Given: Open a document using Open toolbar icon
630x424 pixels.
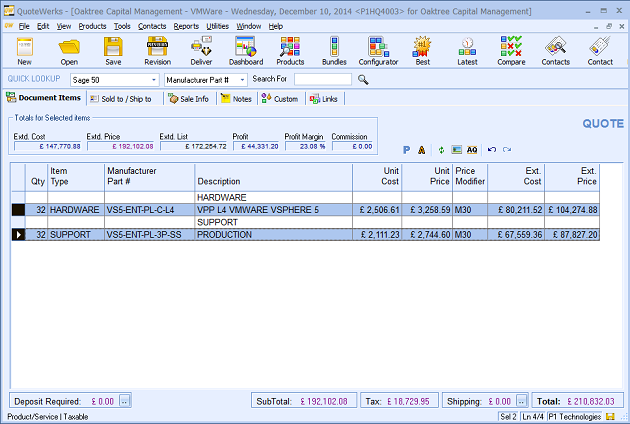Looking at the screenshot, I should (x=69, y=51).
